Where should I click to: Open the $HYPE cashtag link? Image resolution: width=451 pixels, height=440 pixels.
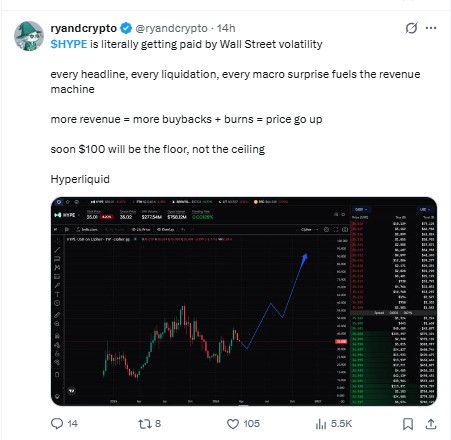tap(69, 44)
